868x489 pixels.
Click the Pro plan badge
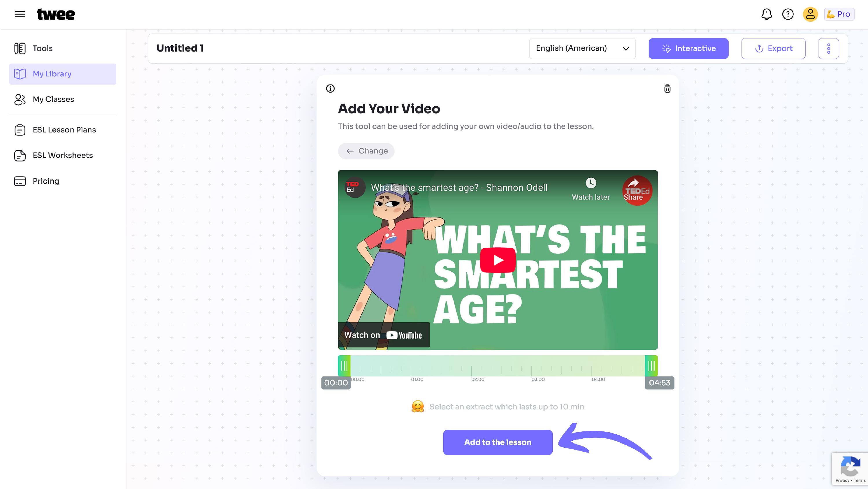839,14
